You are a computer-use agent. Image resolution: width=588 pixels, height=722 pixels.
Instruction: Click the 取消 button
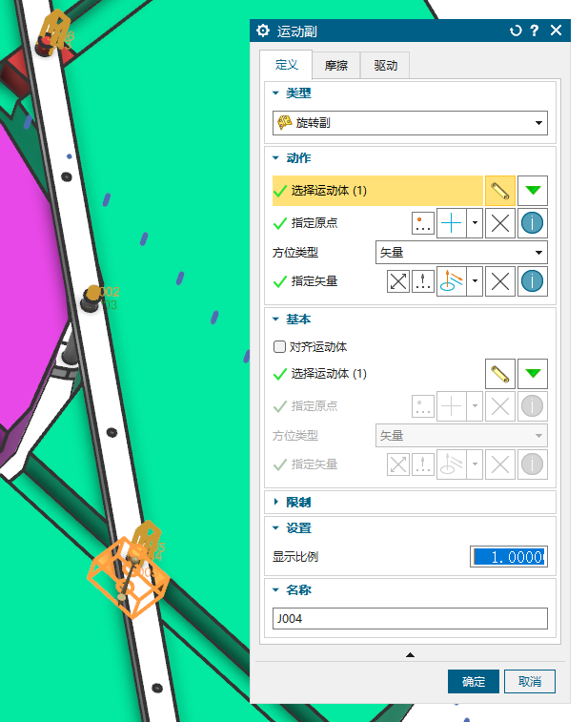[530, 682]
